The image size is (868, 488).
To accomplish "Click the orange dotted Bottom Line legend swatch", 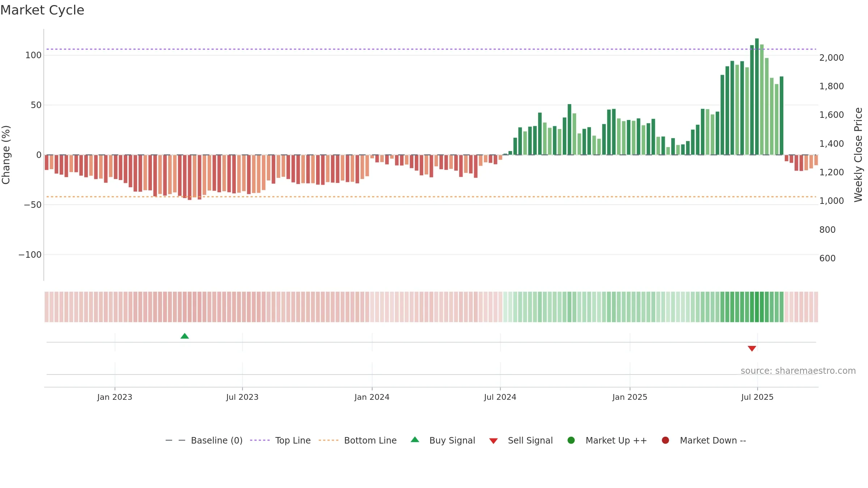I will point(328,440).
